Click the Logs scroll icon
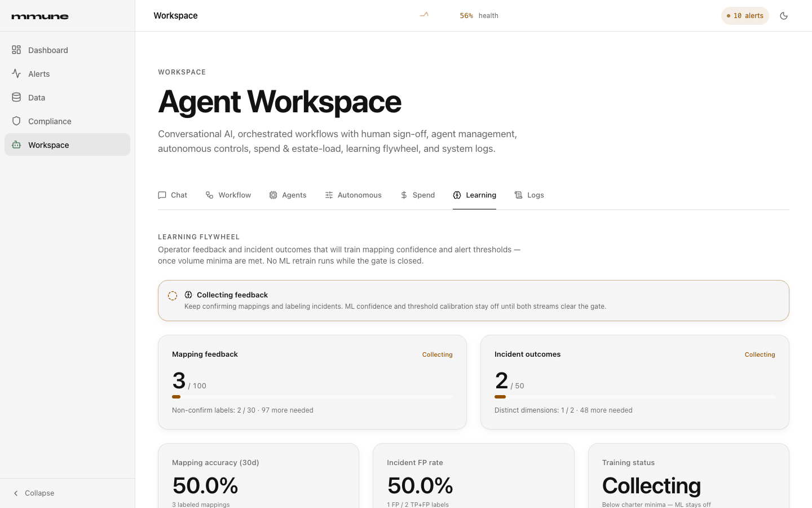The image size is (812, 508). coord(518,195)
